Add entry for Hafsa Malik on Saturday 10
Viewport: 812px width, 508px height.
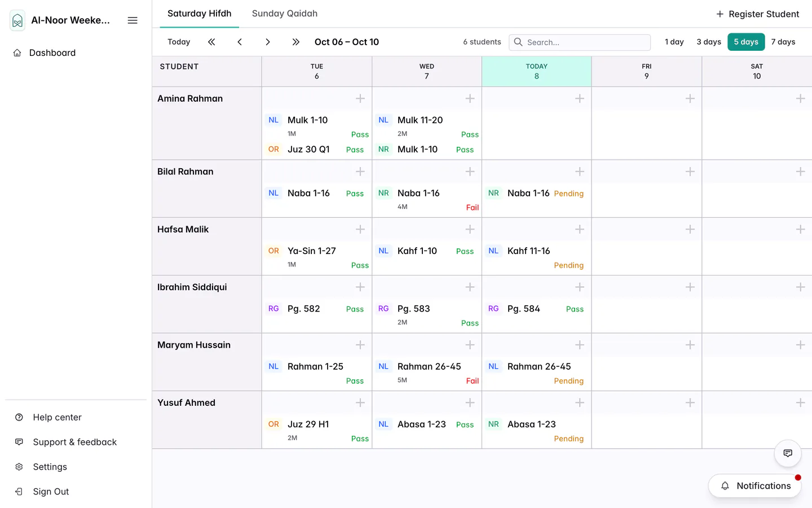point(800,229)
